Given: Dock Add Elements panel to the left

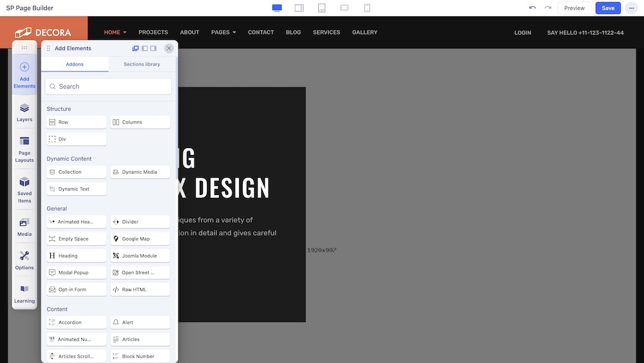Looking at the screenshot, I should tap(144, 48).
